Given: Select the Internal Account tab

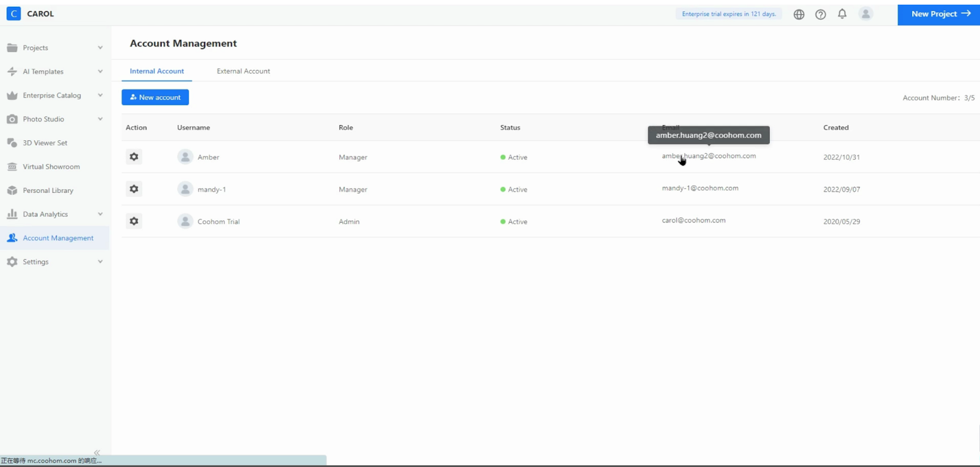Looking at the screenshot, I should (157, 71).
